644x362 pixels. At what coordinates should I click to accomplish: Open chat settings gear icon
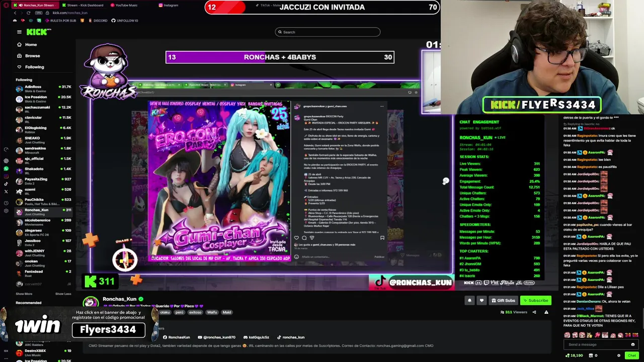(619, 355)
